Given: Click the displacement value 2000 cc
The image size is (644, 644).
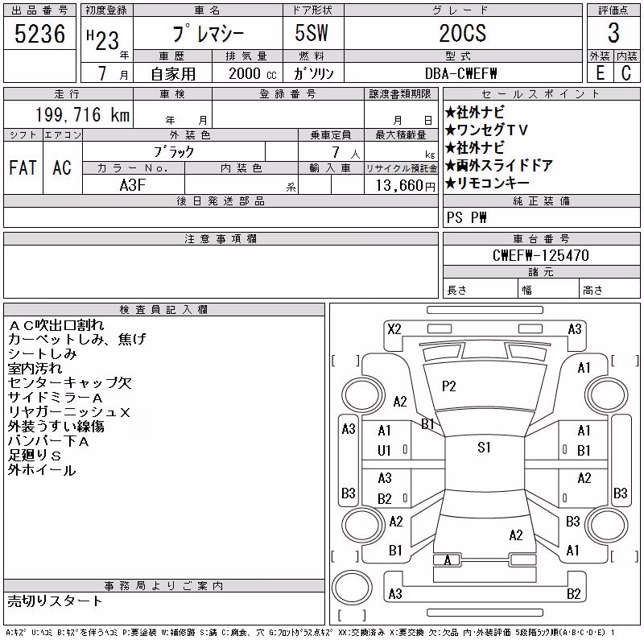Looking at the screenshot, I should (253, 74).
